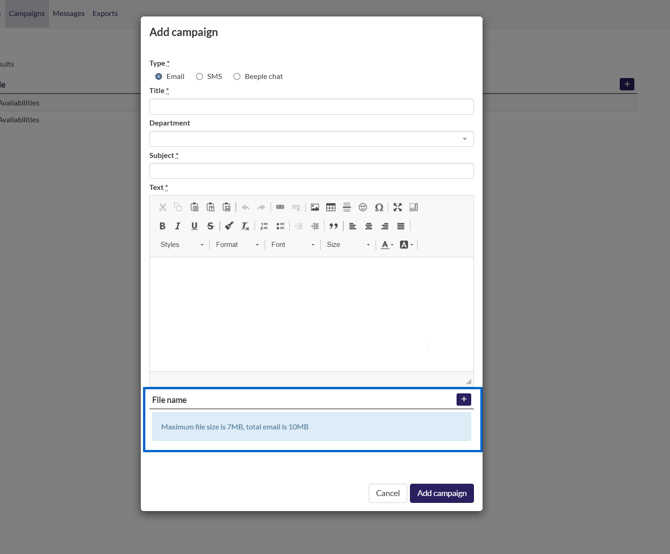
Task: Insert a special character (Omega icon)
Action: (379, 207)
